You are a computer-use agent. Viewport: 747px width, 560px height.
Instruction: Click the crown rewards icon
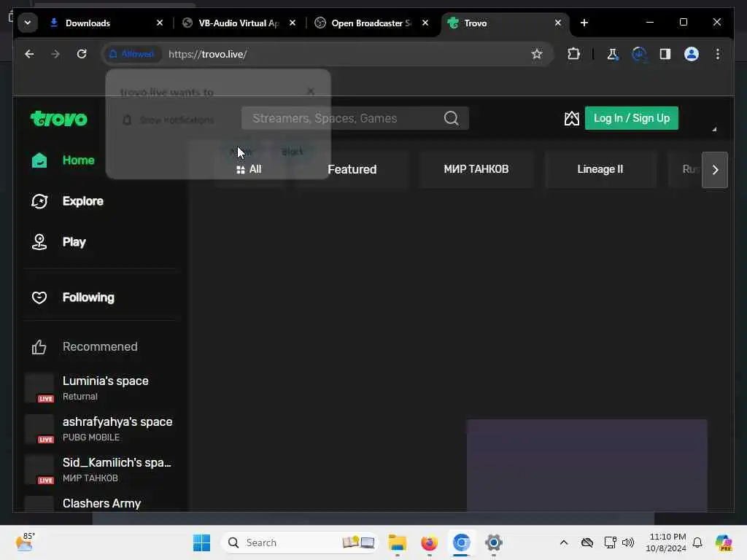click(x=572, y=118)
